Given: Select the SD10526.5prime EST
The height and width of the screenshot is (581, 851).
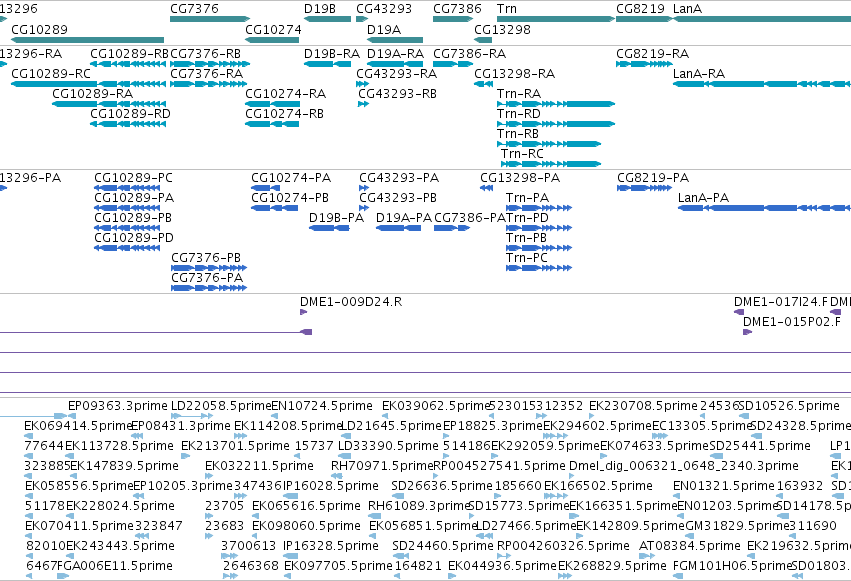Looking at the screenshot, I should (745, 416).
